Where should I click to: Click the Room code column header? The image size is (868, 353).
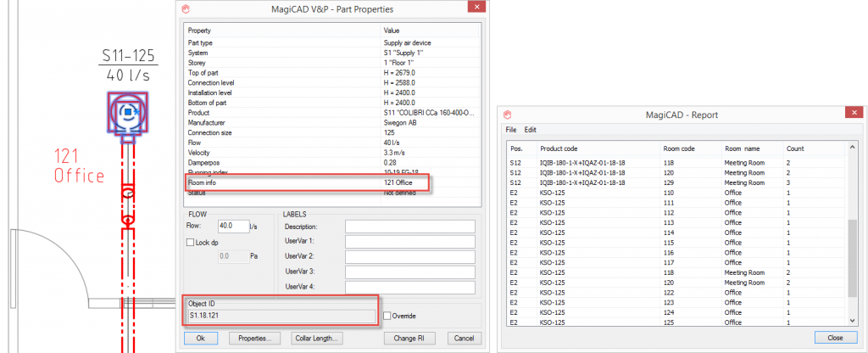point(690,148)
